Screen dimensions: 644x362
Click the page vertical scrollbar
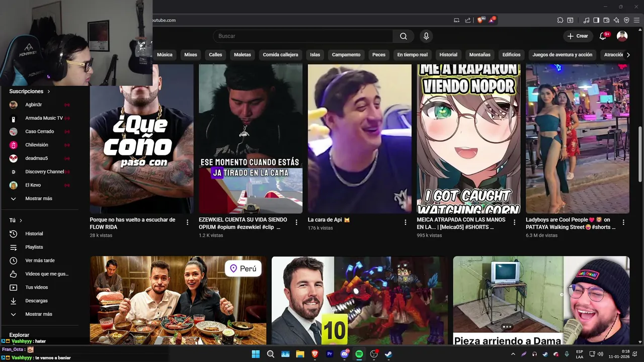pyautogui.click(x=640, y=153)
